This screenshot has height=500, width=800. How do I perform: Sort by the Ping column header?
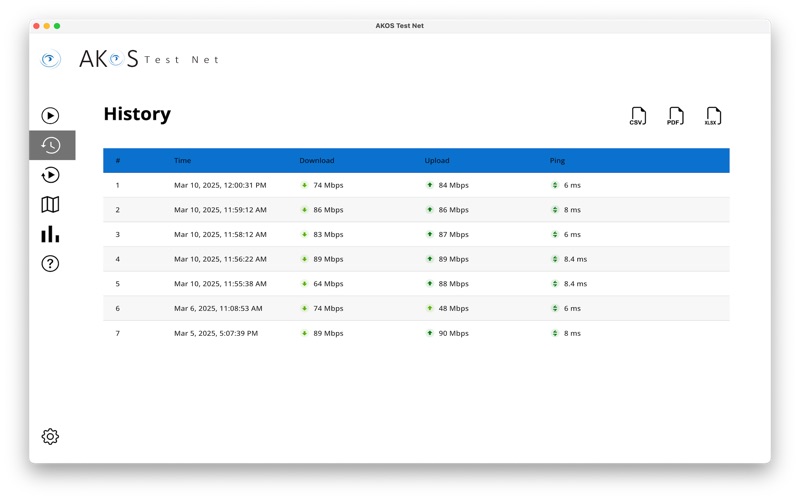coord(557,161)
